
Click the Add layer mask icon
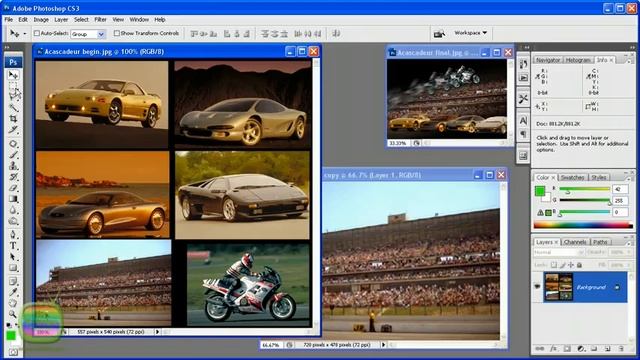coord(567,349)
